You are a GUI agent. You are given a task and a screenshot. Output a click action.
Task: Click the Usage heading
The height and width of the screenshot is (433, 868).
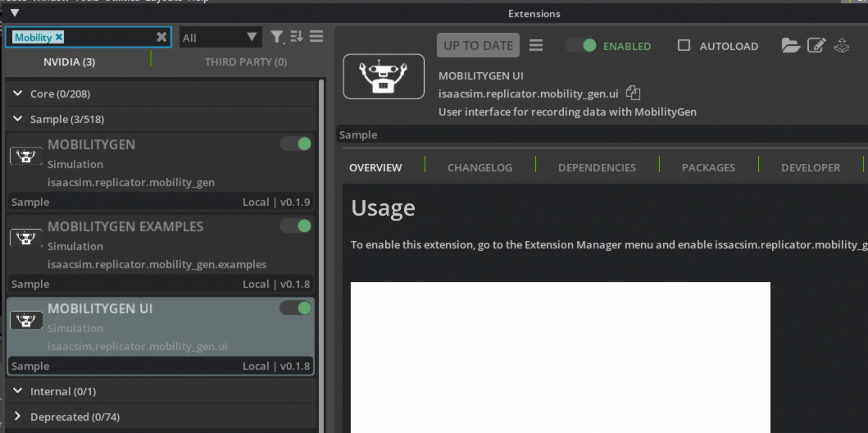[x=383, y=208]
